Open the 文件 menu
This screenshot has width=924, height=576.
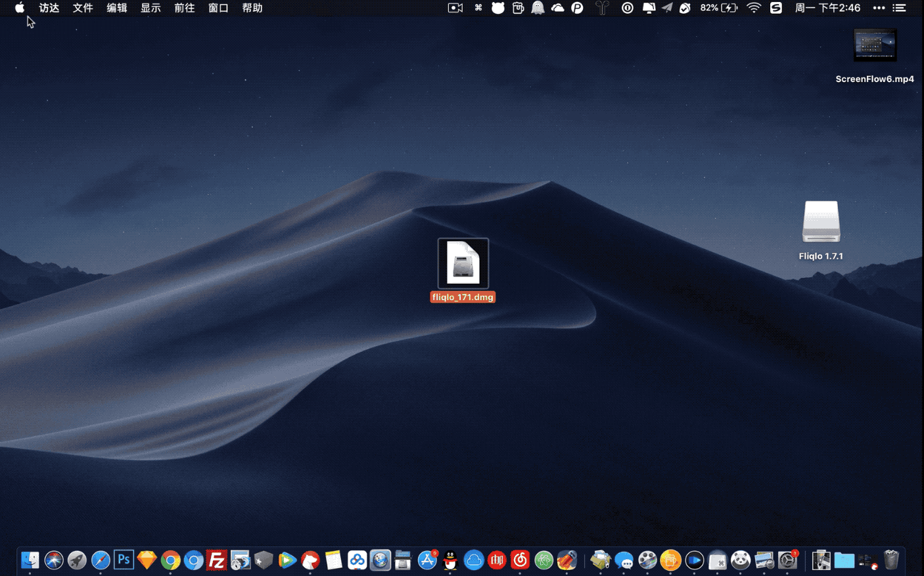point(83,8)
